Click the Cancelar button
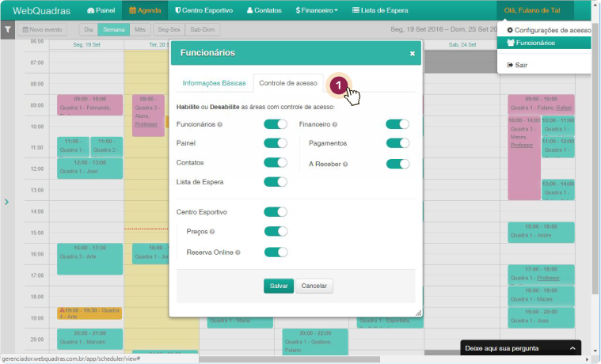The image size is (601, 364). click(314, 286)
